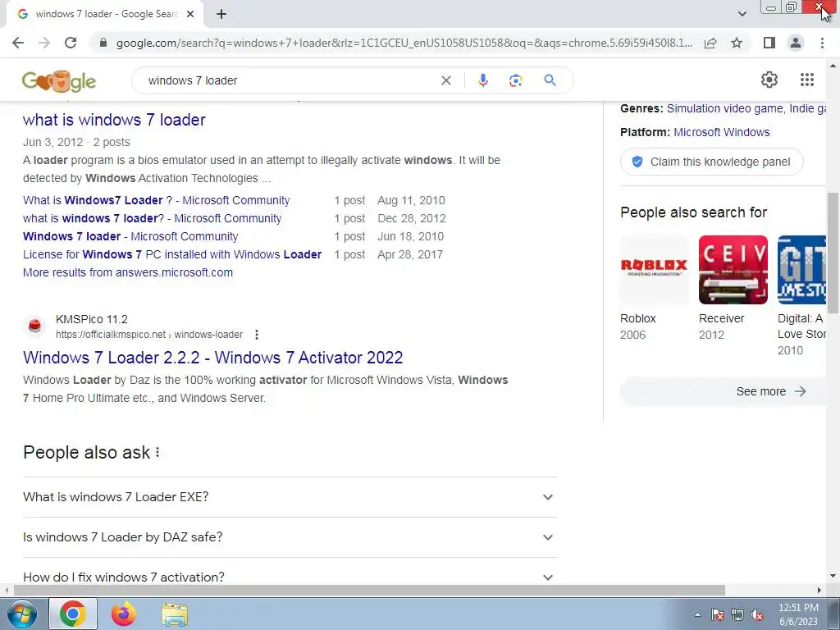Click the Action Center flag tray icon
The height and width of the screenshot is (630, 840).
coord(718,614)
